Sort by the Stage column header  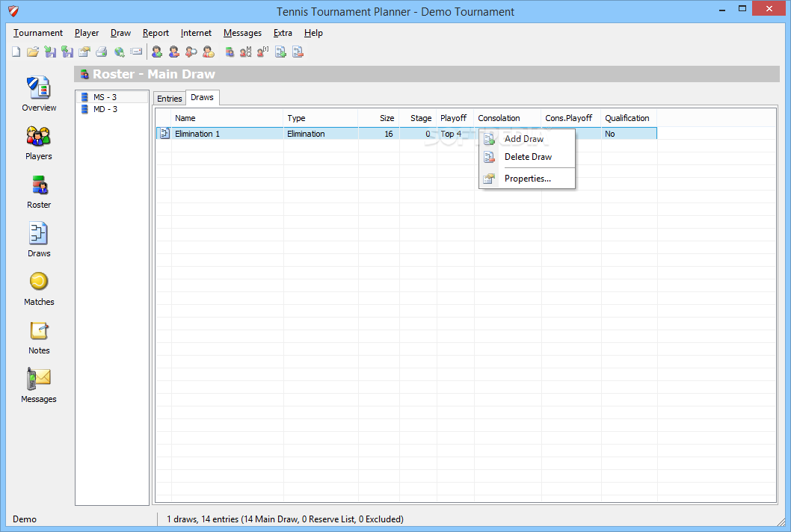pyautogui.click(x=418, y=118)
